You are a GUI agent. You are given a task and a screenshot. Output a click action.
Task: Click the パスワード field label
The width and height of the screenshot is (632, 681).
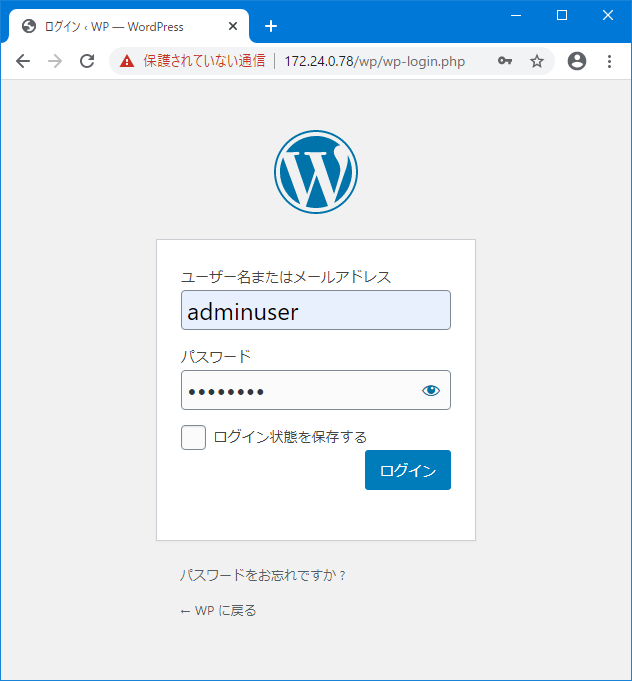216,357
